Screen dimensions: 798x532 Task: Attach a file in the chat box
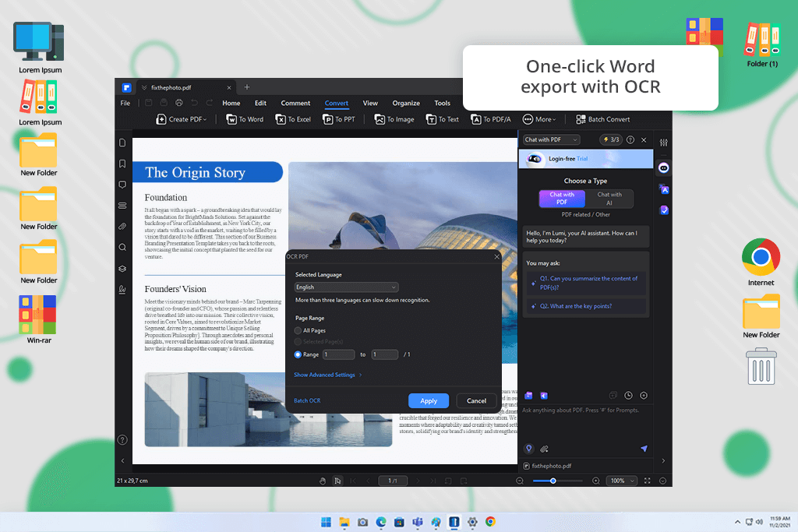click(544, 449)
